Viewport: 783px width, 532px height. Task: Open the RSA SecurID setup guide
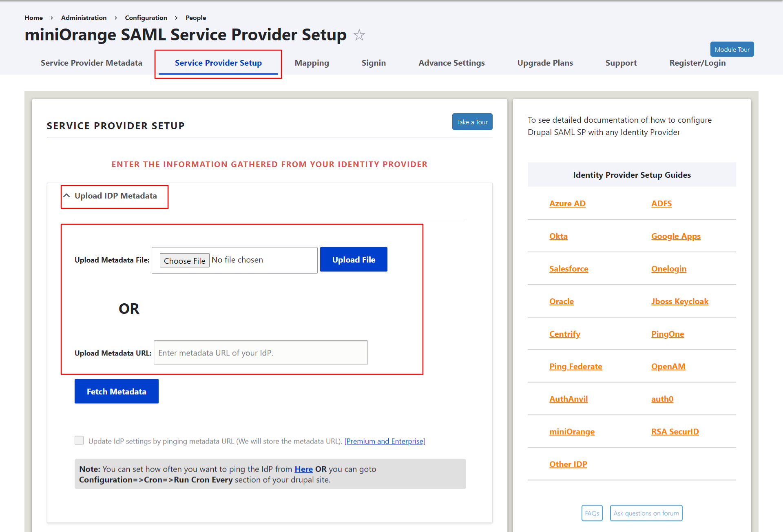click(x=675, y=432)
